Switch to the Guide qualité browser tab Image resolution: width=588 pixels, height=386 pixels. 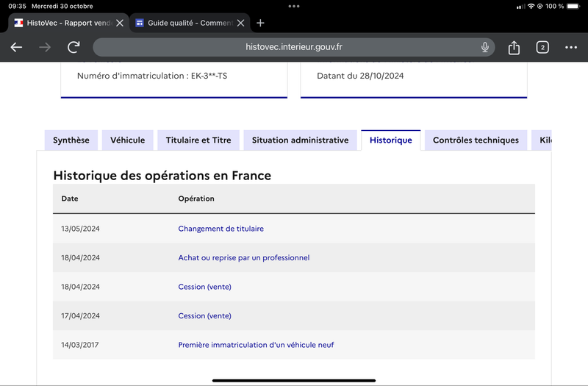coord(190,23)
